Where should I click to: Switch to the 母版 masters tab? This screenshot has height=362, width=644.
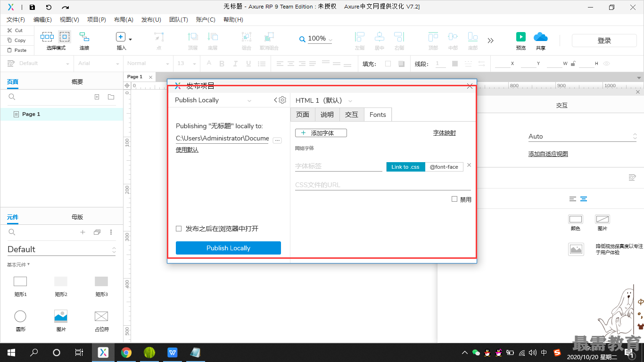click(x=77, y=217)
